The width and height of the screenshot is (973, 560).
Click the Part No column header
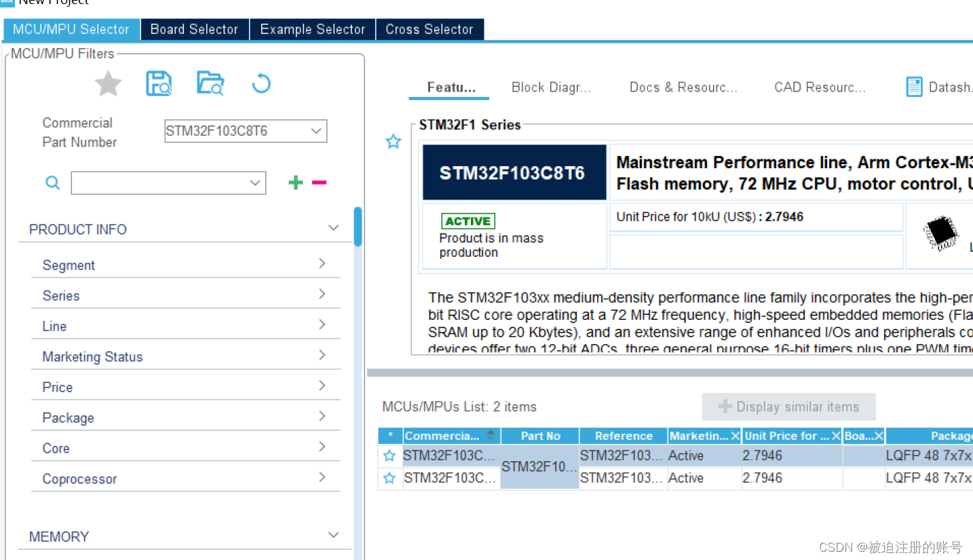(540, 436)
